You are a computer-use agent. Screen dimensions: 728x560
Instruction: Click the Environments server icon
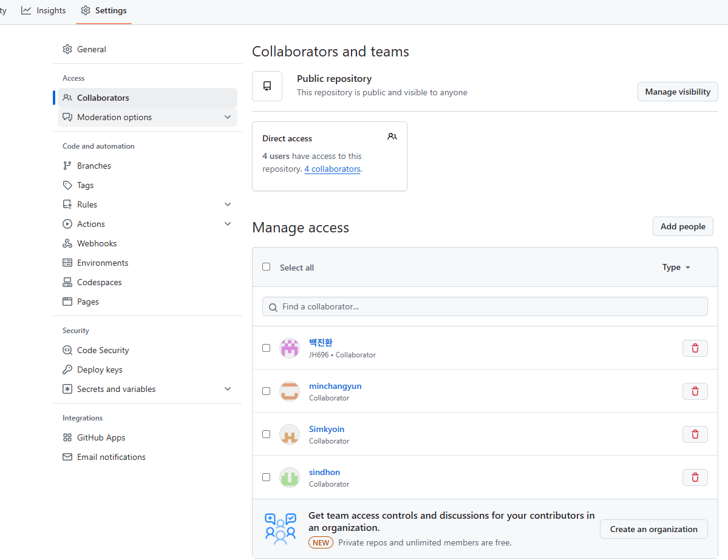(67, 263)
